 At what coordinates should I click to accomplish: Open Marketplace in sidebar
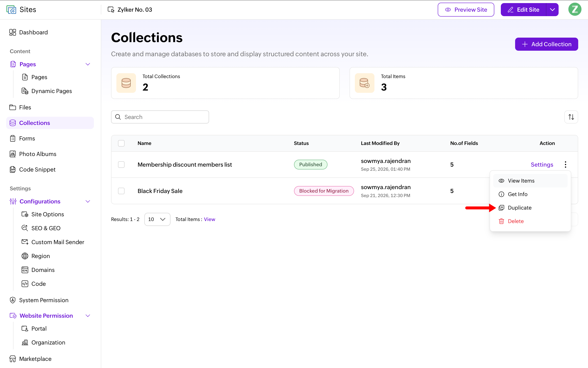point(30,359)
